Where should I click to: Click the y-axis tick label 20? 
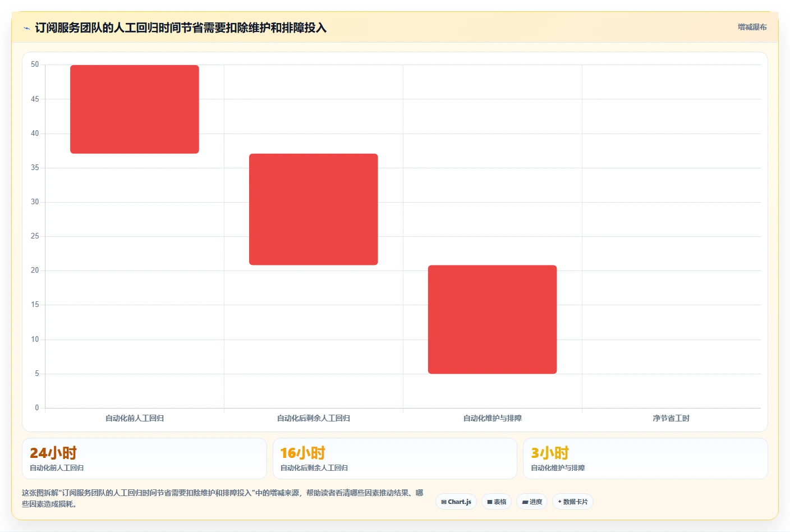[x=35, y=270]
